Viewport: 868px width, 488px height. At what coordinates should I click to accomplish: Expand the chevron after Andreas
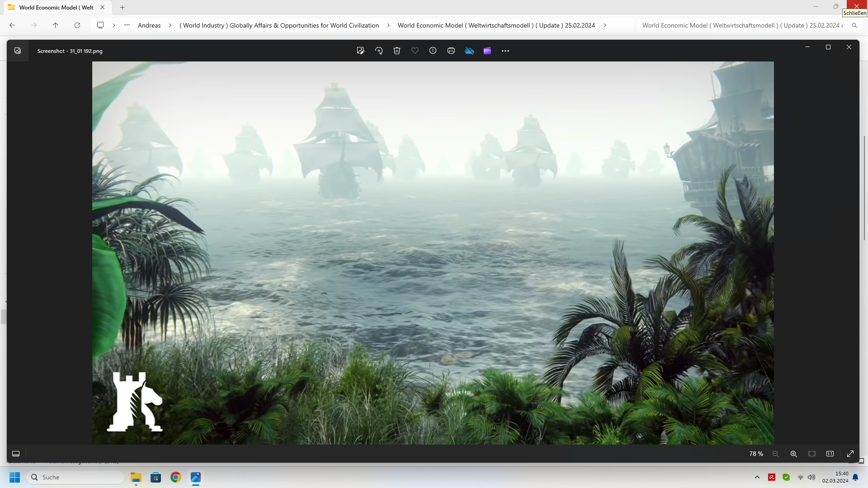click(170, 25)
